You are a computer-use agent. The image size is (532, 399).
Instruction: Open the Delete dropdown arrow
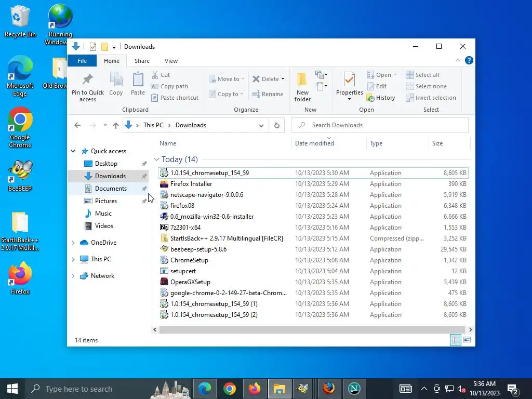click(x=283, y=79)
